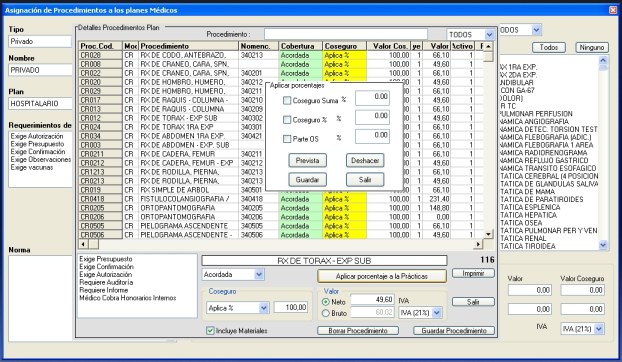The width and height of the screenshot is (622, 362).
Task: Click the Nombre field PRIVADO
Action: click(40, 70)
